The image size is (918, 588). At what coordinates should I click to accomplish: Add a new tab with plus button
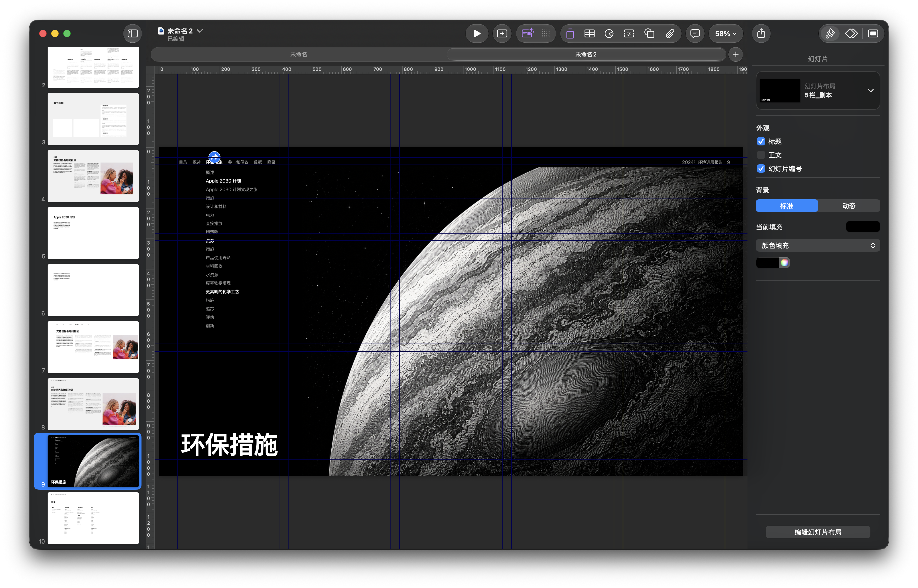[x=735, y=55]
